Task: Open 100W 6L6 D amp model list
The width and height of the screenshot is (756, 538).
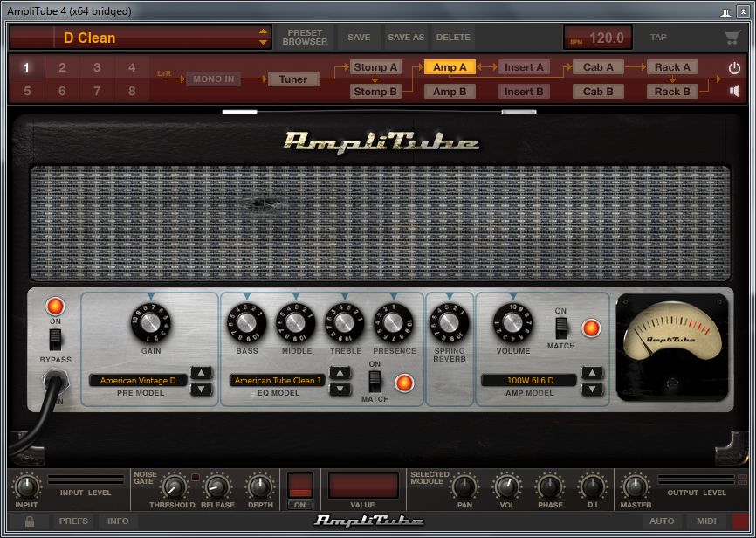Action: pos(529,381)
